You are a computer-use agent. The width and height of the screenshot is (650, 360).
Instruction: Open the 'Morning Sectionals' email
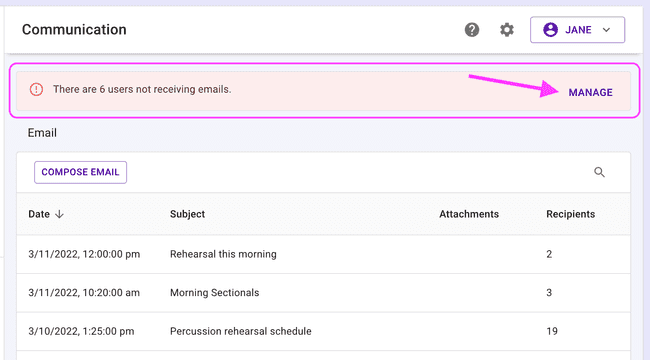pyautogui.click(x=214, y=292)
